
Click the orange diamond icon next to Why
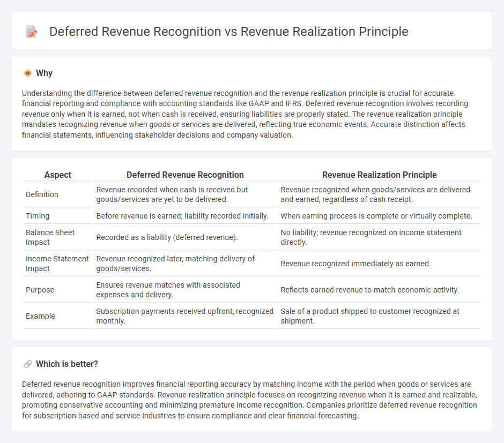pos(28,73)
